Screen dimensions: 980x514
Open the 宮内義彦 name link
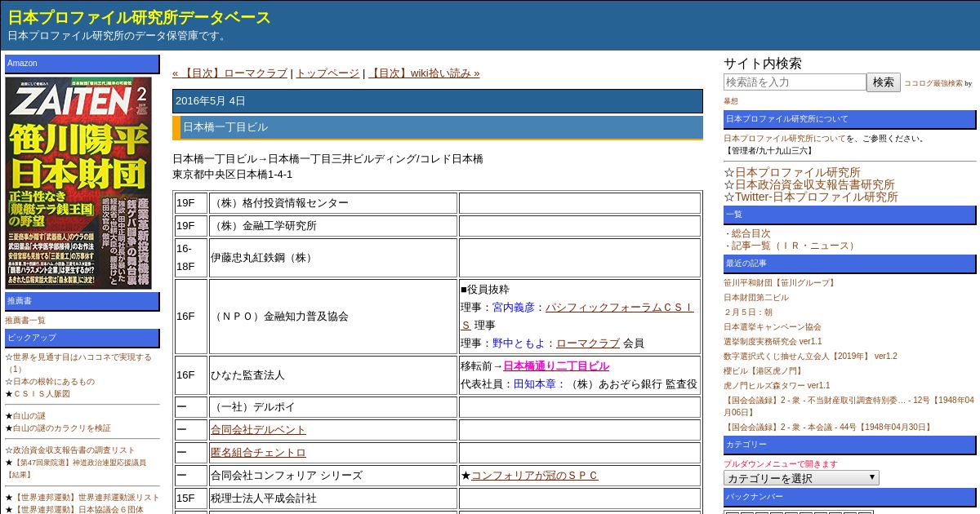514,308
